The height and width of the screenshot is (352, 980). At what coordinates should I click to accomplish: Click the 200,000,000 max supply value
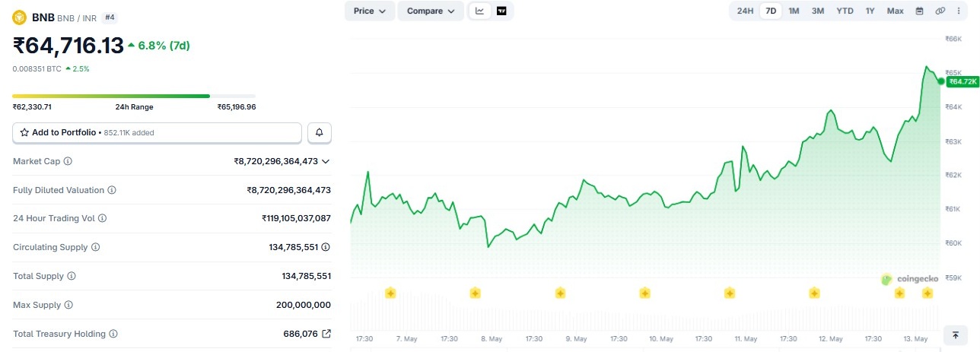click(304, 305)
